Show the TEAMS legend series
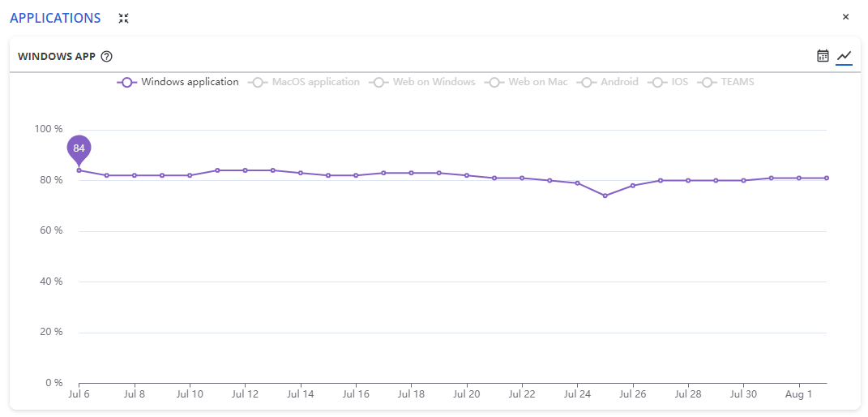The height and width of the screenshot is (417, 868). coord(725,82)
